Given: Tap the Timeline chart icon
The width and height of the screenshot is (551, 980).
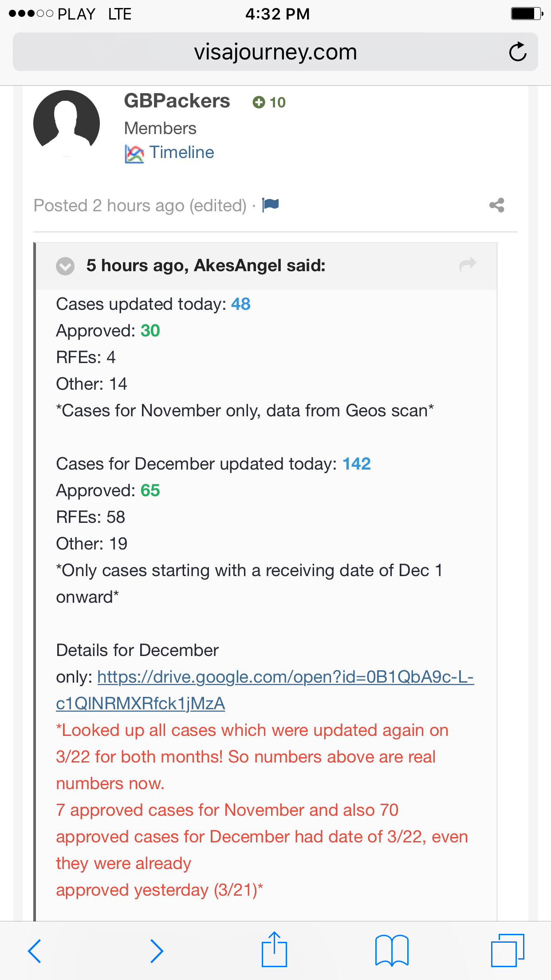Looking at the screenshot, I should tap(134, 154).
